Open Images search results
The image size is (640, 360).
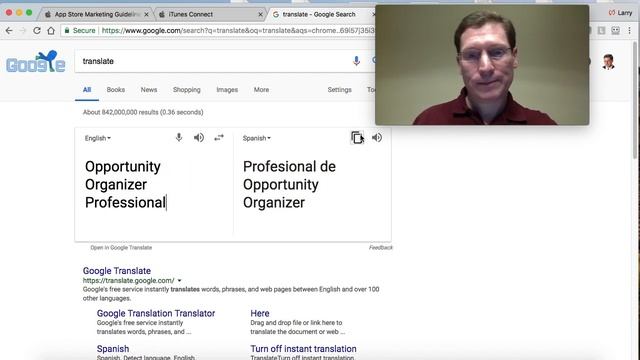[x=227, y=90]
